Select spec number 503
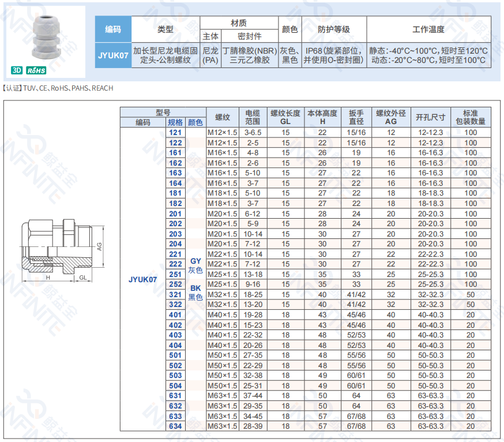The image size is (504, 442). pyautogui.click(x=175, y=376)
